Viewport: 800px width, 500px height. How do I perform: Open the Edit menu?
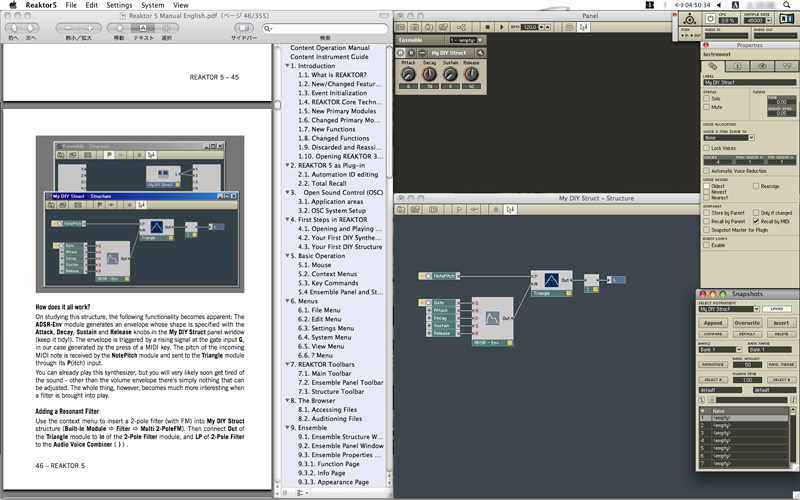[x=91, y=5]
